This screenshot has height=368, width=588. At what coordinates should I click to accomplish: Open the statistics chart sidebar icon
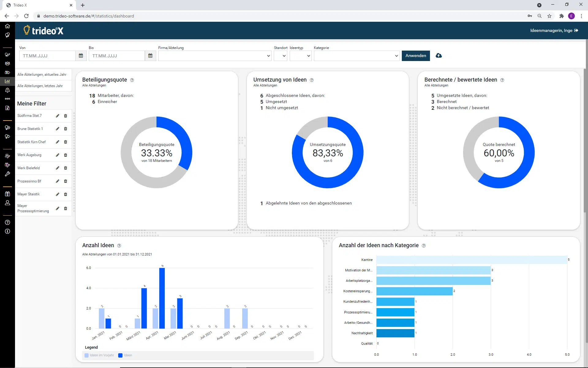click(x=7, y=81)
